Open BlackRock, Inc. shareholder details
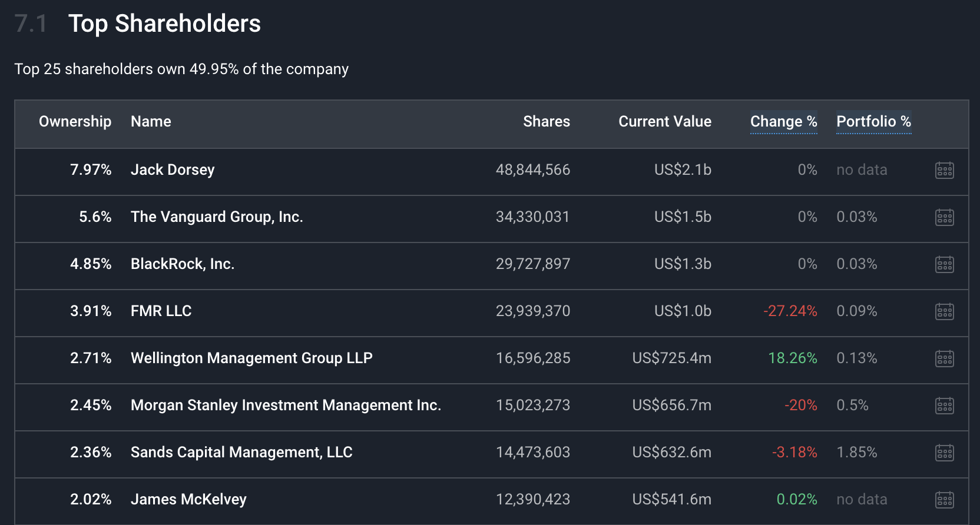Viewport: 980px width, 525px height. pyautogui.click(x=181, y=264)
